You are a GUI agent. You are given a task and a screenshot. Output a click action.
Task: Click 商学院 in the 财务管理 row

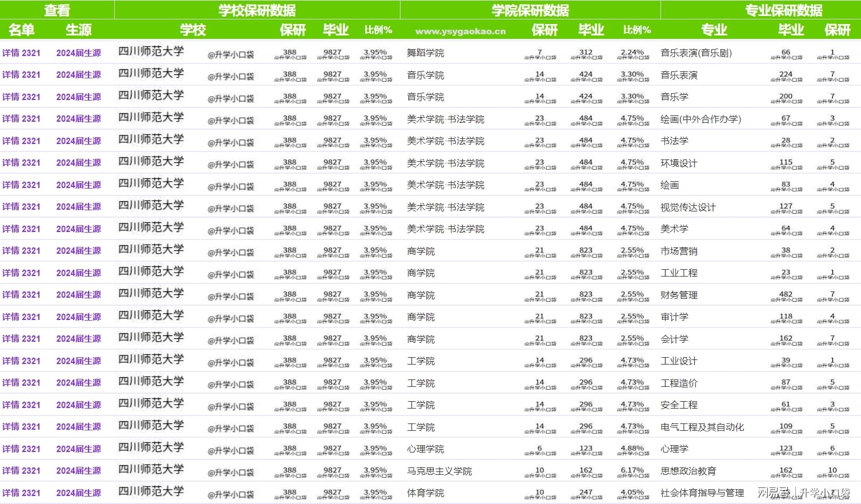pyautogui.click(x=421, y=295)
